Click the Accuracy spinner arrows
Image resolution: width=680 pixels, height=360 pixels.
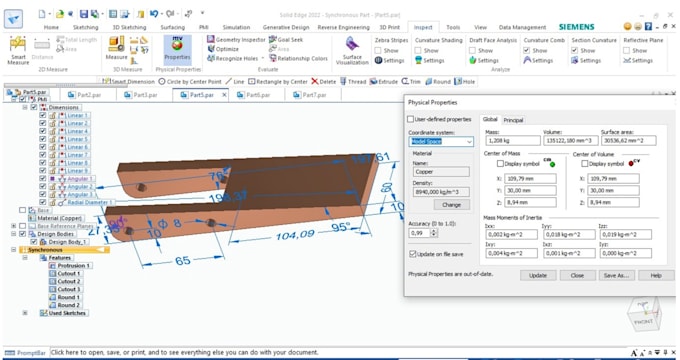(x=434, y=233)
